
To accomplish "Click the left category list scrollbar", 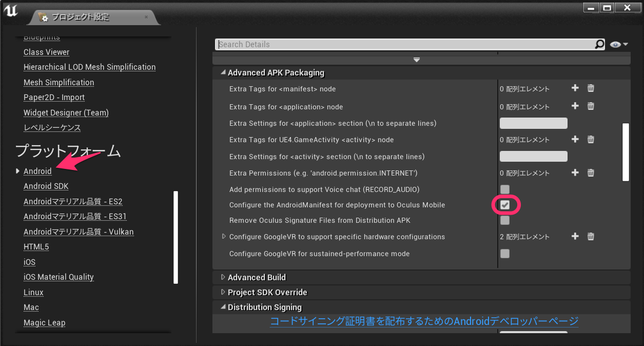I will (x=176, y=237).
